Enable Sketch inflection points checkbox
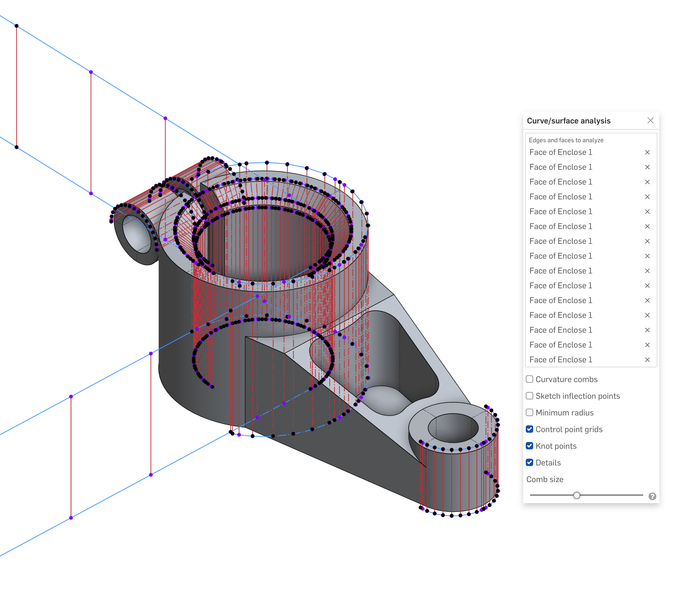The image size is (700, 613). tap(529, 396)
